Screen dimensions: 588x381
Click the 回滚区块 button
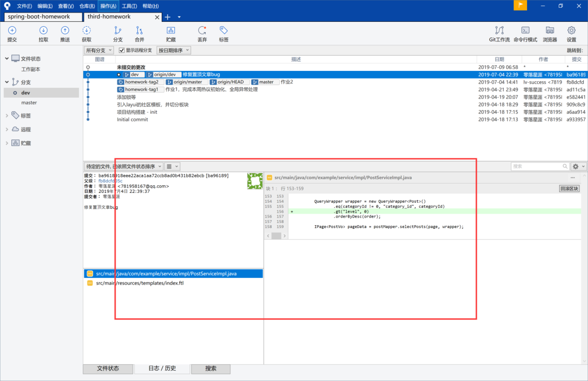pos(569,189)
